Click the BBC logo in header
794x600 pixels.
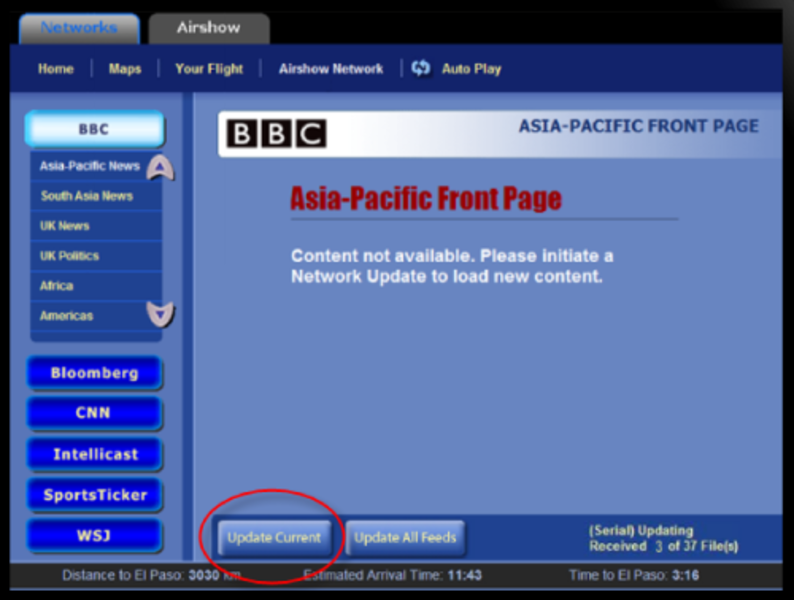pyautogui.click(x=276, y=134)
